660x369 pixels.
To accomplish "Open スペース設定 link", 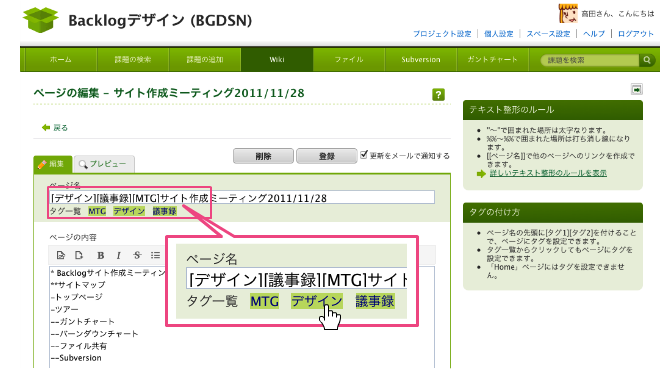I will [x=548, y=34].
